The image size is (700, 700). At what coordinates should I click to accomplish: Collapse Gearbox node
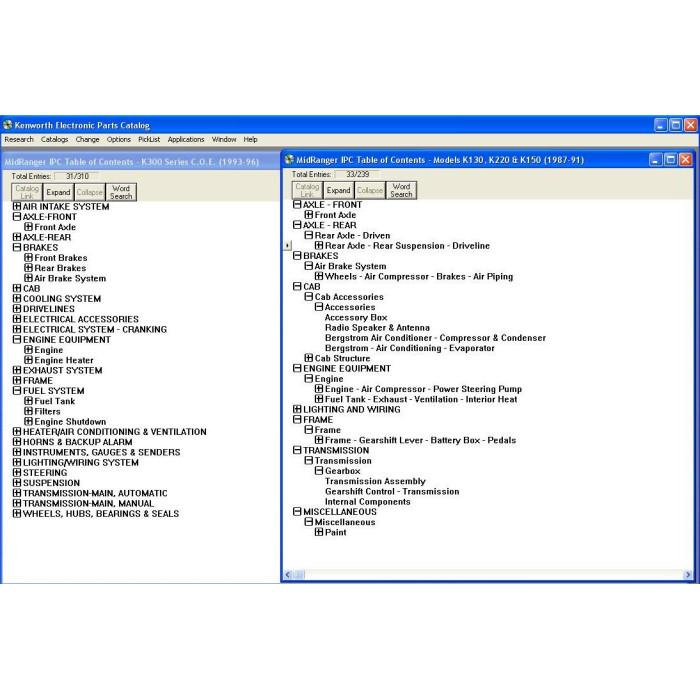pos(319,471)
